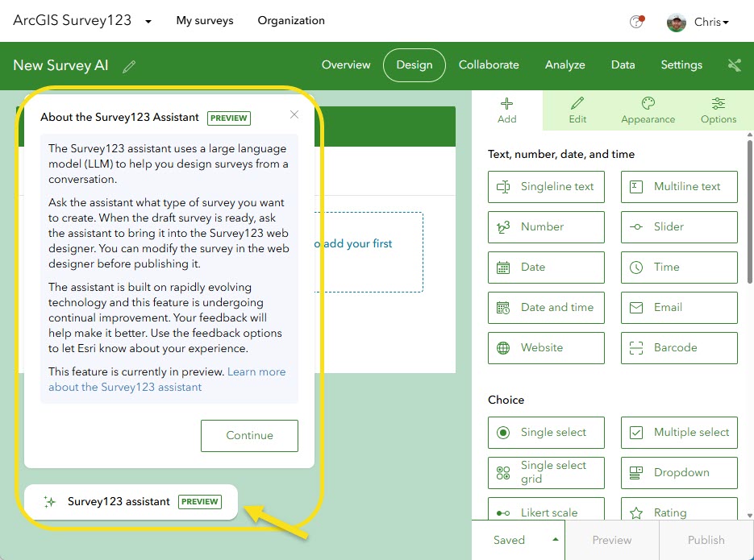Image resolution: width=754 pixels, height=560 pixels.
Task: Switch to the Overview tab
Action: click(x=346, y=64)
